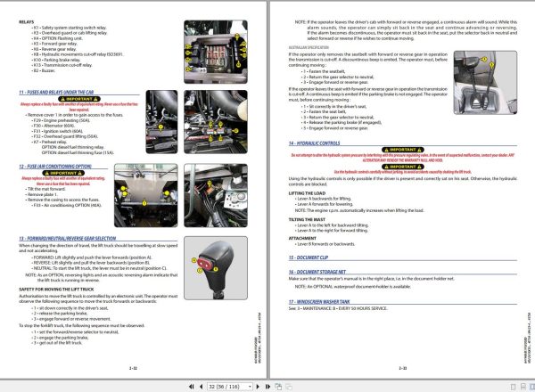Go to the next page
The image size is (535, 392).
click(x=258, y=387)
